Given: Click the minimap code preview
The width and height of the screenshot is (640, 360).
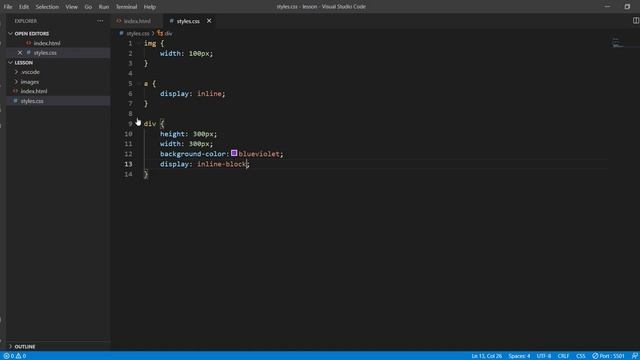Looking at the screenshot, I should (618, 42).
